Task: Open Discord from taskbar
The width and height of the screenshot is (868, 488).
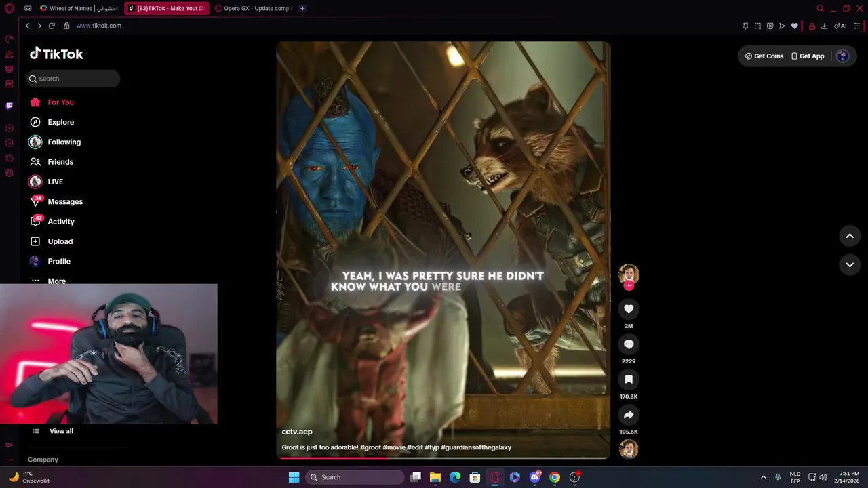Action: click(535, 477)
